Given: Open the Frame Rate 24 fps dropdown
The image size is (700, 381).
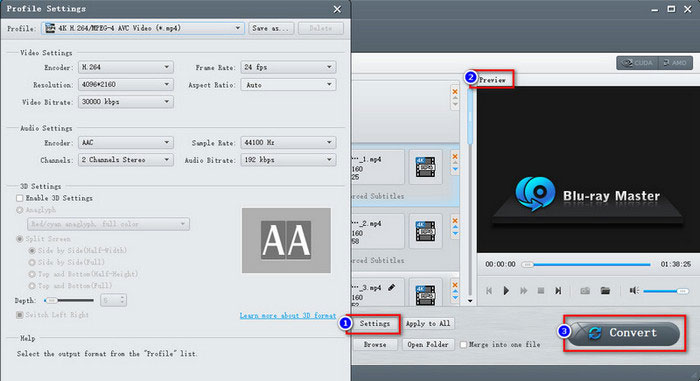Looking at the screenshot, I should tap(288, 67).
